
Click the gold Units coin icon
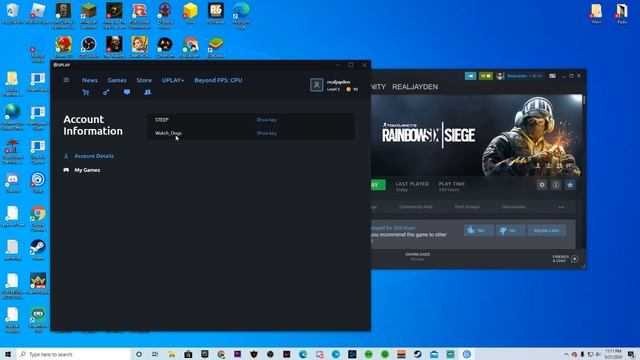(348, 89)
